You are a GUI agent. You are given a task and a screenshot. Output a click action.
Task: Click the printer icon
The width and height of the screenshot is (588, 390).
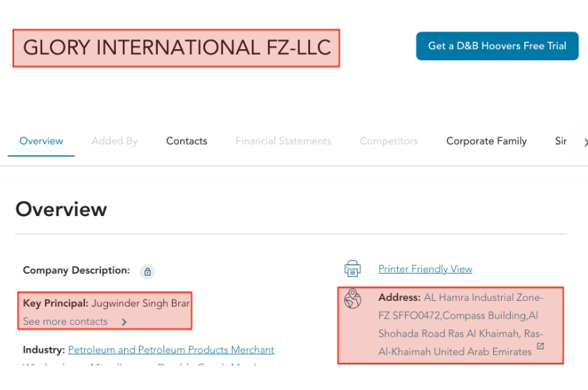[x=352, y=269]
